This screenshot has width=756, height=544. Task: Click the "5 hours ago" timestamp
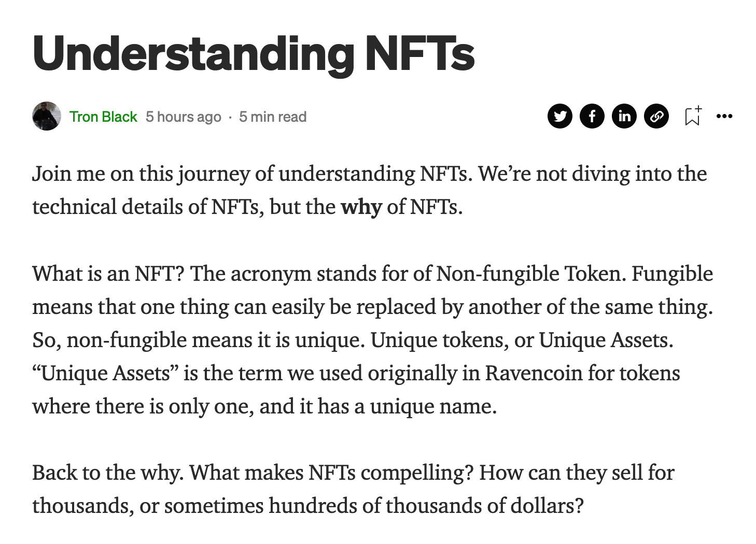184,117
